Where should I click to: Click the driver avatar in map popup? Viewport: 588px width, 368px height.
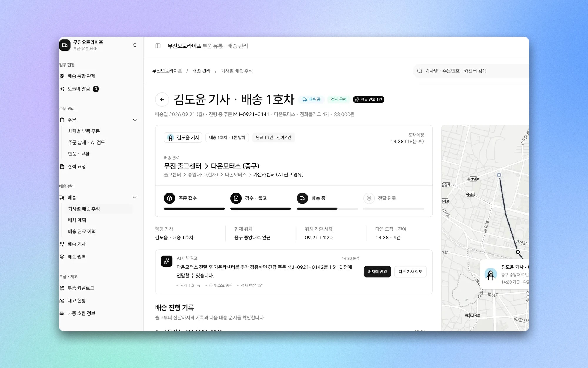(x=490, y=274)
